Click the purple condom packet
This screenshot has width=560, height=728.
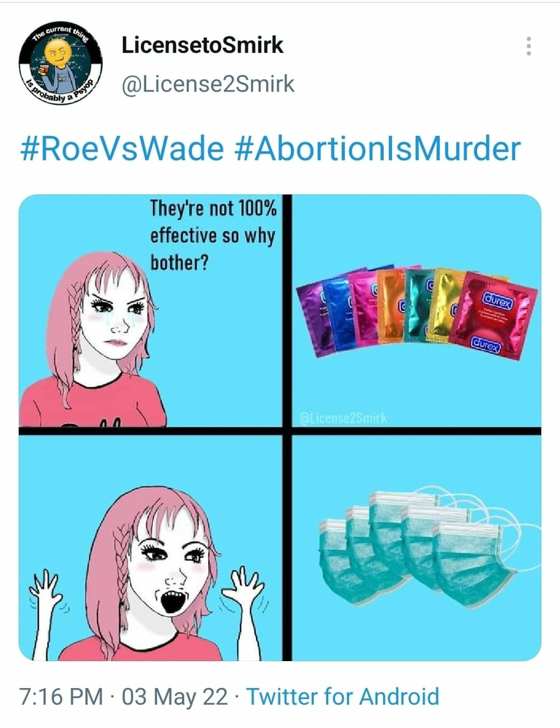(x=316, y=319)
